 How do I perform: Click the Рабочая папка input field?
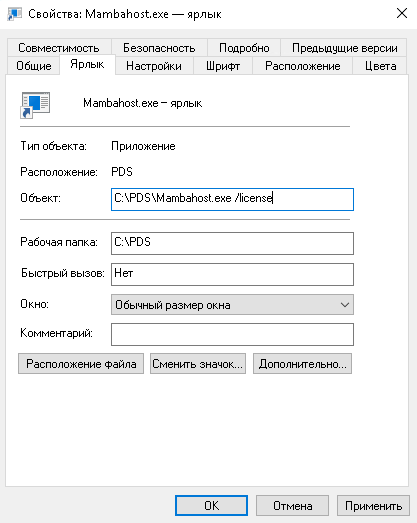pyautogui.click(x=232, y=243)
